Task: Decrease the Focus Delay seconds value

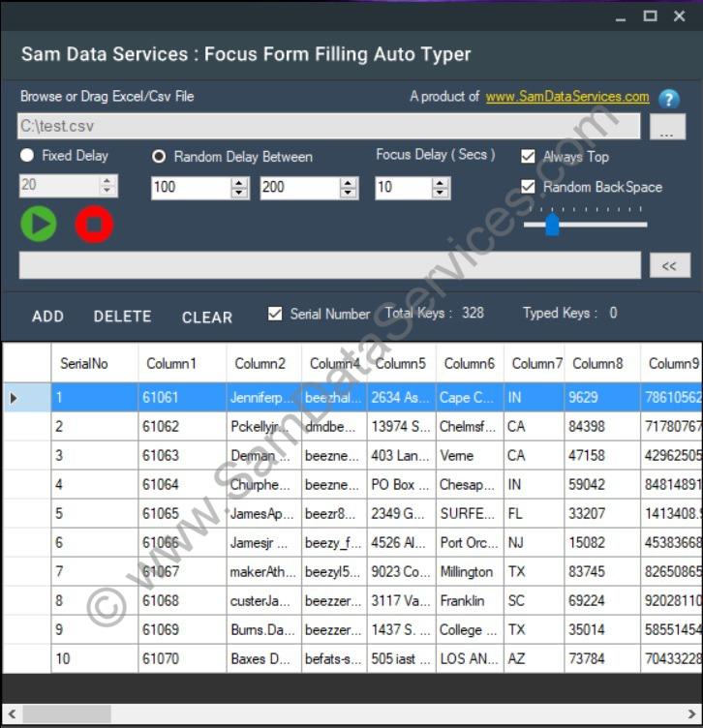Action: point(441,194)
